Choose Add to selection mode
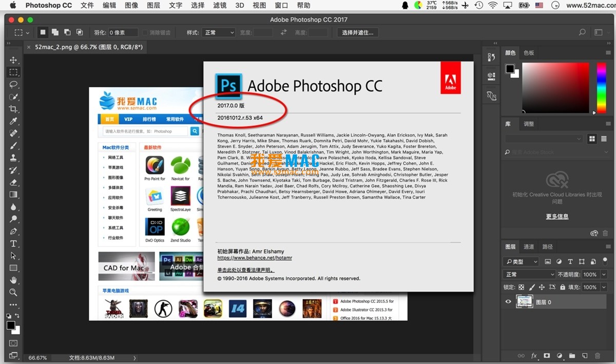The width and height of the screenshot is (616, 364). pos(55,32)
